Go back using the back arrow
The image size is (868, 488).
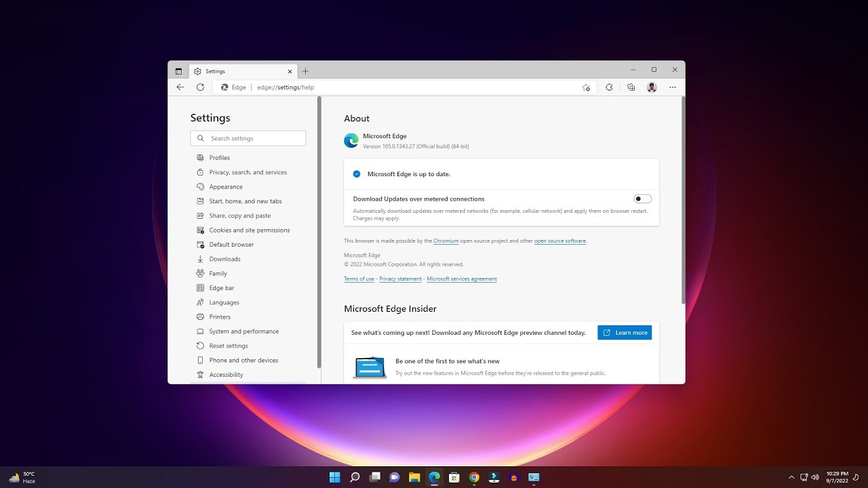click(x=180, y=87)
